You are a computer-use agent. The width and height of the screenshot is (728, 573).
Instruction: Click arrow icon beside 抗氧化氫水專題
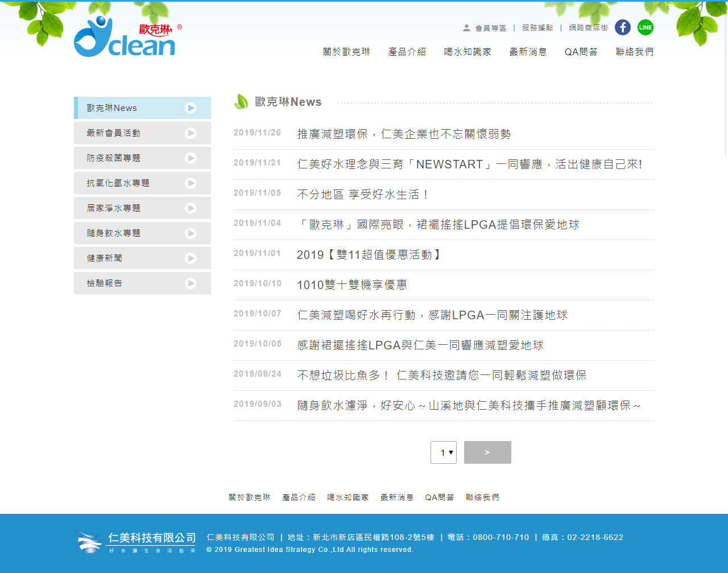[191, 183]
